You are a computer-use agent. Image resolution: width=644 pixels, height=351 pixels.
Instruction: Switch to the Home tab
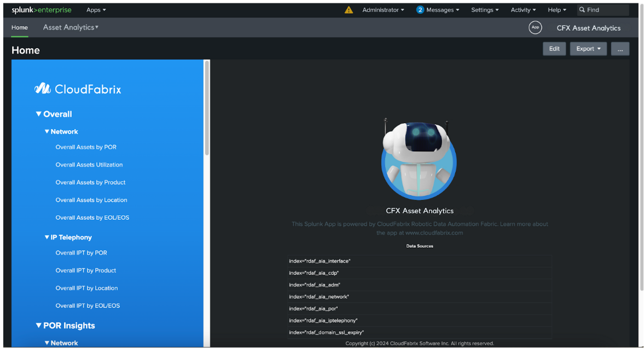(x=20, y=27)
